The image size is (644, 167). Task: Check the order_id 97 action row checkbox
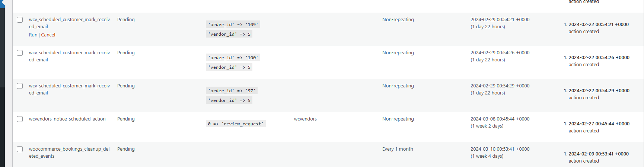(20, 86)
